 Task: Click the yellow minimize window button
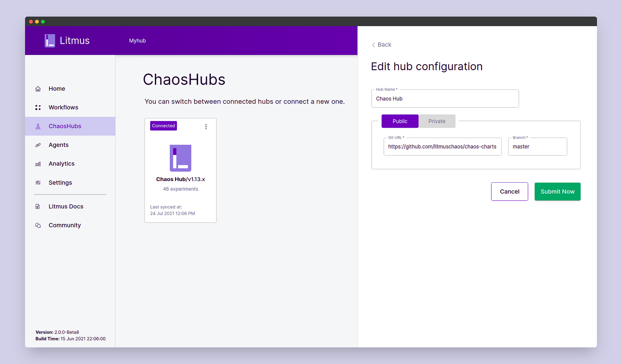tap(37, 21)
